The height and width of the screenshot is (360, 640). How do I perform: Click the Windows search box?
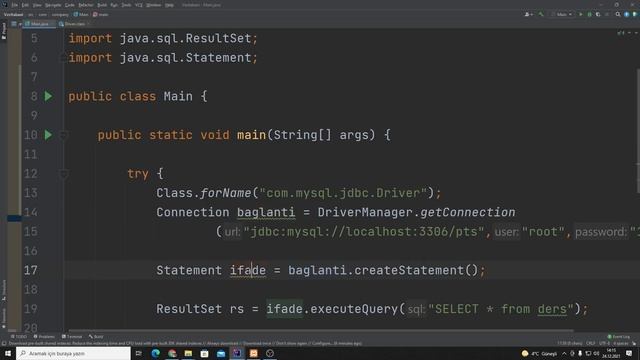click(x=73, y=353)
